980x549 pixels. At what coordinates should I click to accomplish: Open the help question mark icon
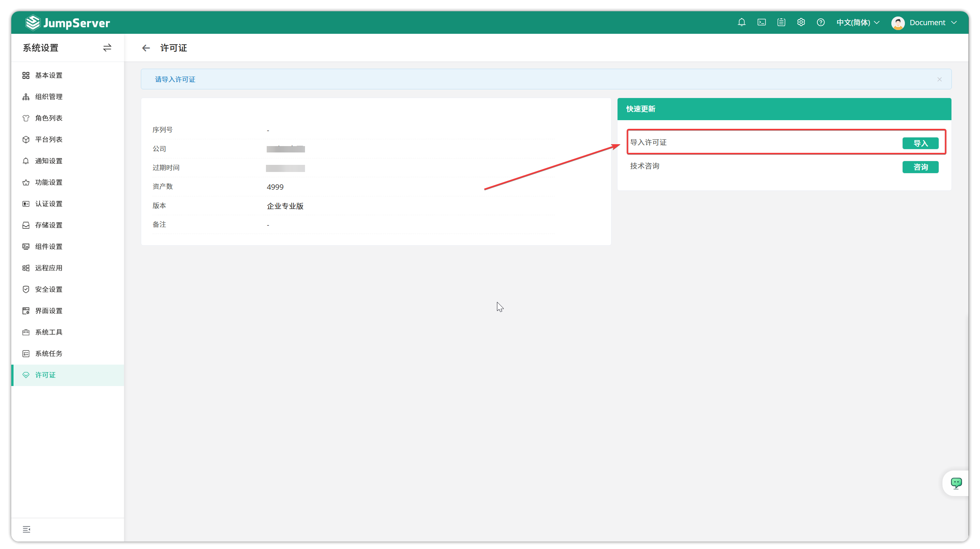(821, 23)
